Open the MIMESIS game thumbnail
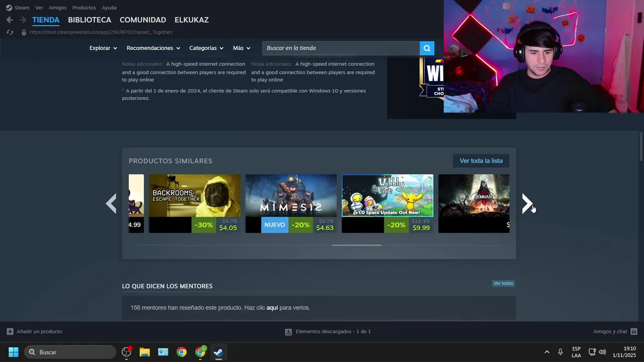This screenshot has height=362, width=644. (x=291, y=196)
